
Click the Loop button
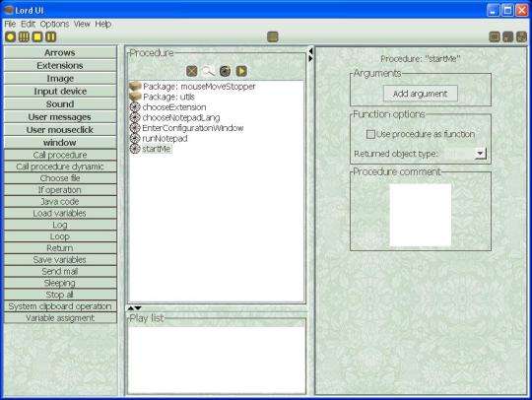point(60,236)
